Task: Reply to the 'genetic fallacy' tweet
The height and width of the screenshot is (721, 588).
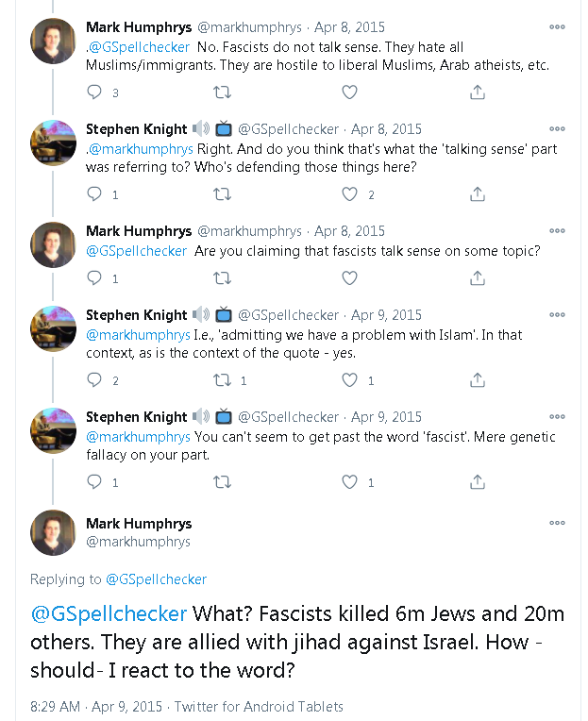Action: (93, 482)
